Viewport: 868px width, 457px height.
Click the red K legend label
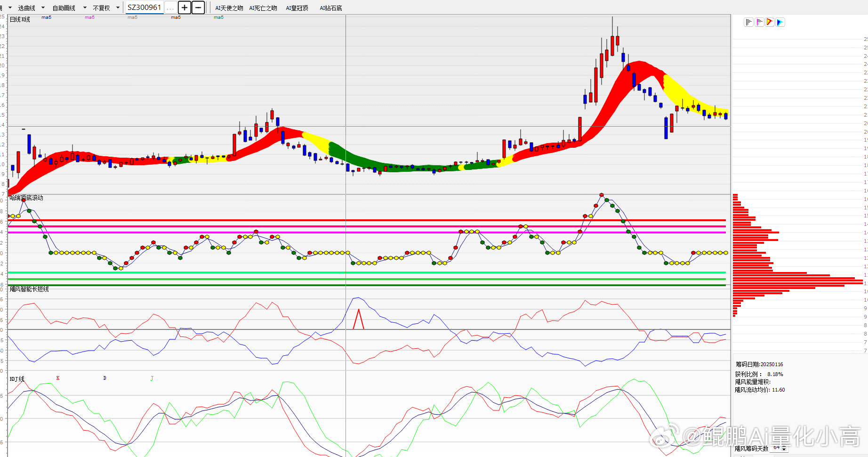click(x=58, y=378)
